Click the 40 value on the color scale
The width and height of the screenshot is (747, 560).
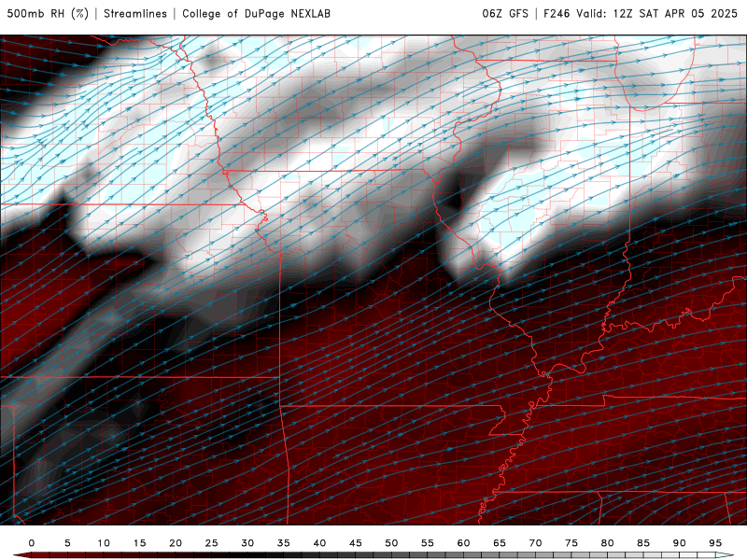pyautogui.click(x=319, y=543)
